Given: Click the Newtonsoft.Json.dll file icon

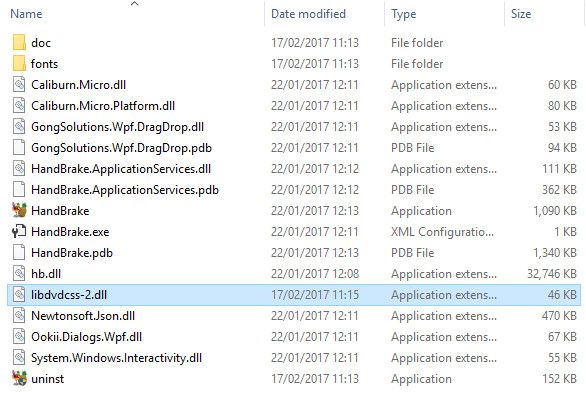Looking at the screenshot, I should click(19, 315).
